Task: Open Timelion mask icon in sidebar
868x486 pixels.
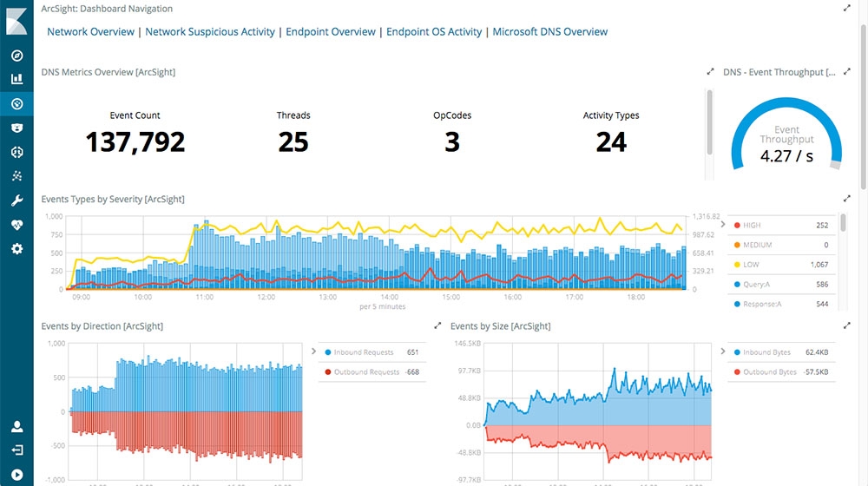Action: (x=17, y=128)
